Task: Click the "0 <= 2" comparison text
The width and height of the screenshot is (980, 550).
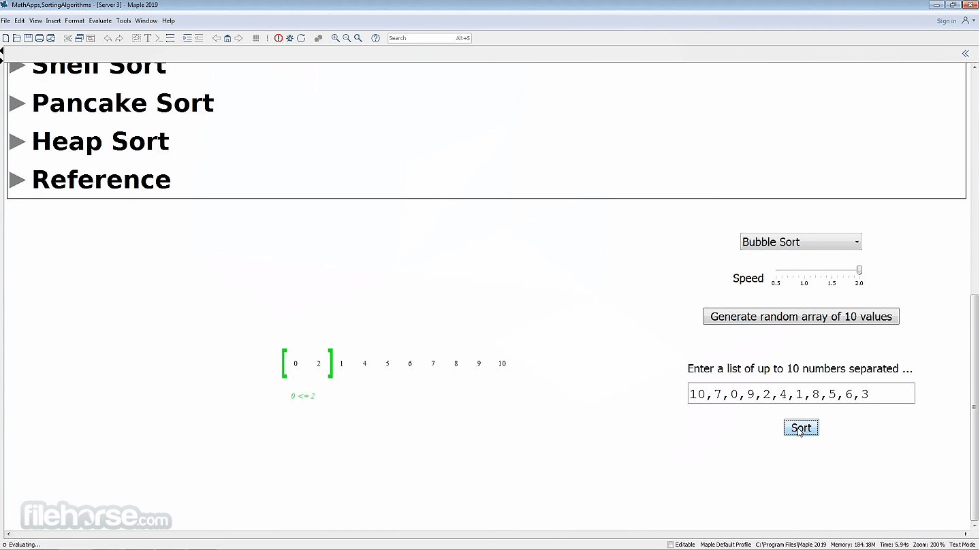Action: click(303, 396)
